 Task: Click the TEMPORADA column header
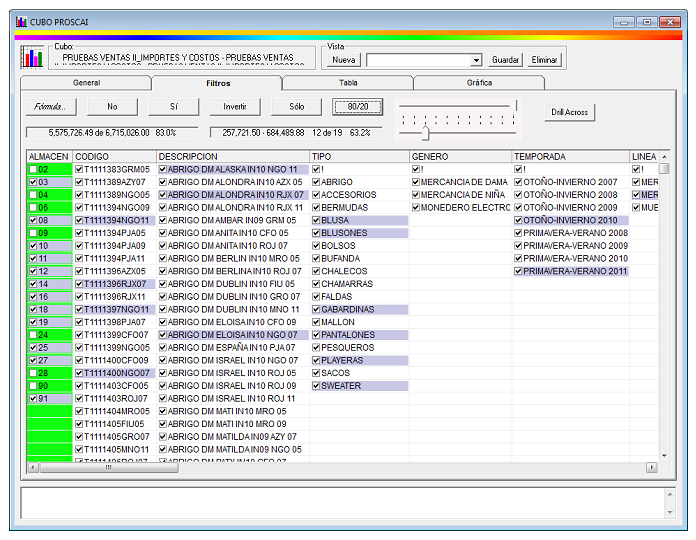click(570, 157)
